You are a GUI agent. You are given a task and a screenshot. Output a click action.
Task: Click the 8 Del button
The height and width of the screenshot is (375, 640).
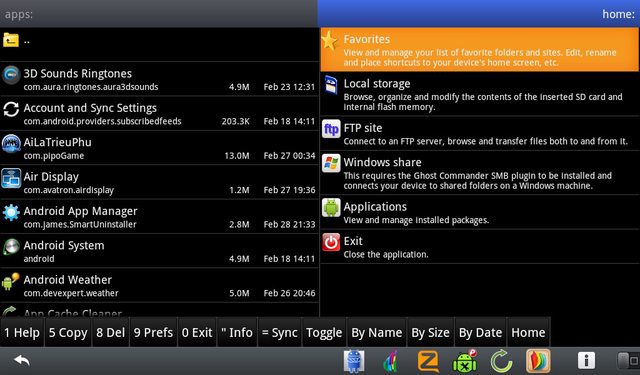111,333
